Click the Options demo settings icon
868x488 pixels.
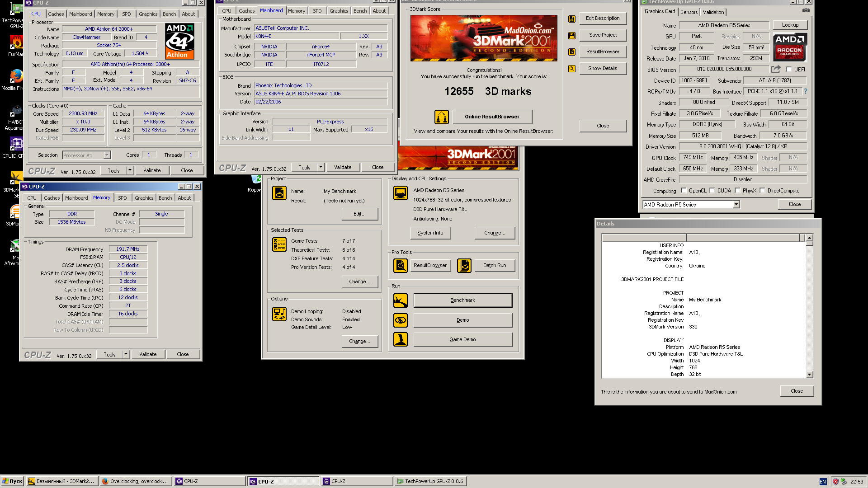coord(279,314)
